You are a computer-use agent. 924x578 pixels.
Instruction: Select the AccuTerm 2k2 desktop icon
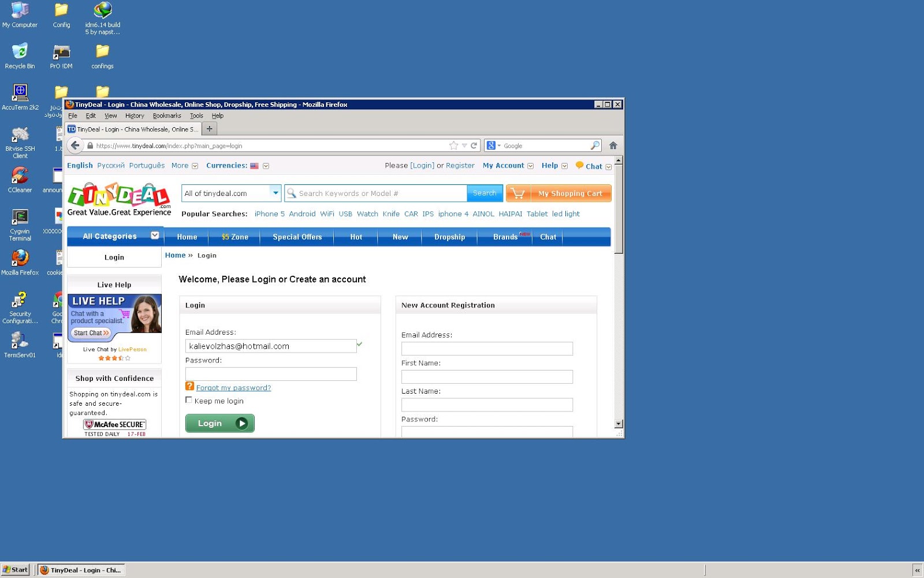pyautogui.click(x=20, y=97)
